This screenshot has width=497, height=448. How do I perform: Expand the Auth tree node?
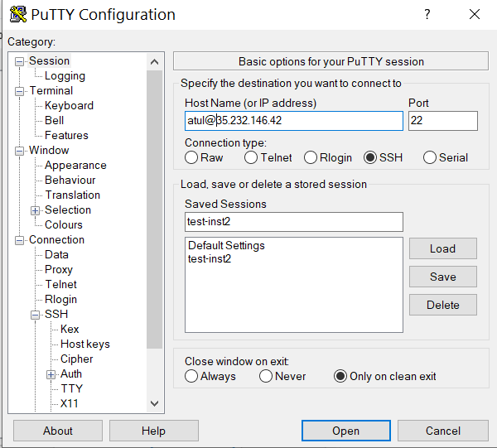coord(51,375)
